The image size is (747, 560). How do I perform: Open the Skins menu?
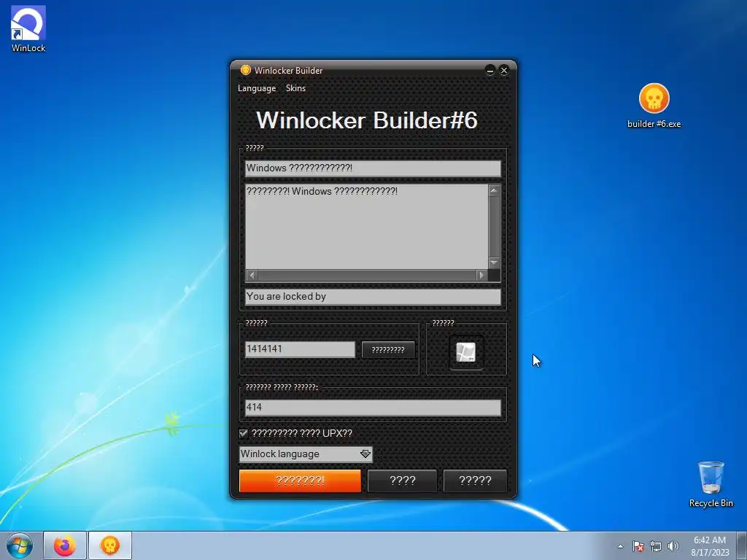click(x=296, y=88)
